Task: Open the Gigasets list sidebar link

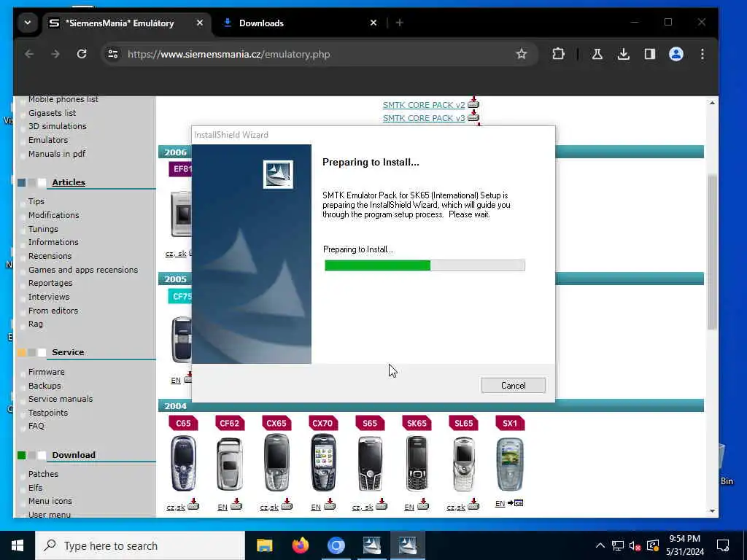Action: [52, 113]
